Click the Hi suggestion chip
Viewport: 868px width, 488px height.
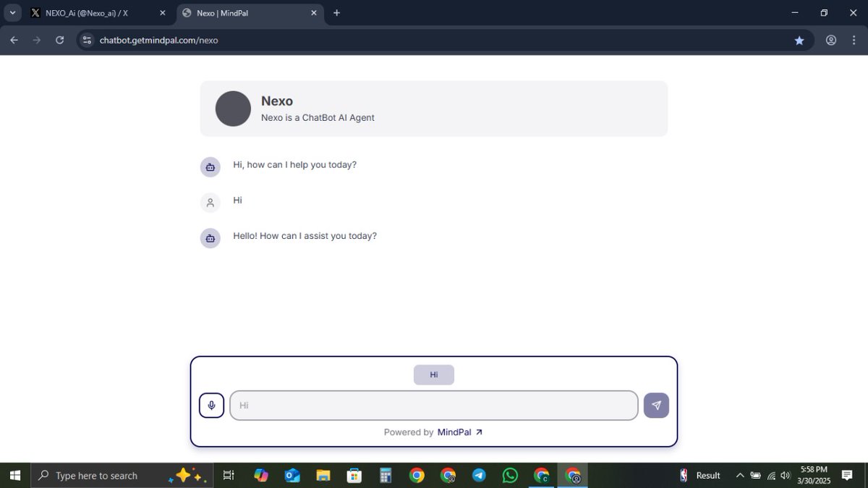coord(433,374)
